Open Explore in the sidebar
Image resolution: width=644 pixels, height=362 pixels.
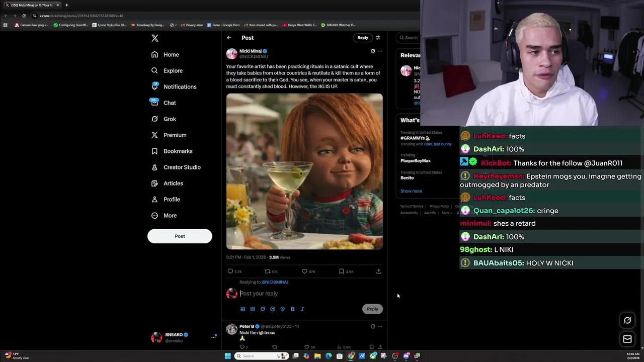167,70
